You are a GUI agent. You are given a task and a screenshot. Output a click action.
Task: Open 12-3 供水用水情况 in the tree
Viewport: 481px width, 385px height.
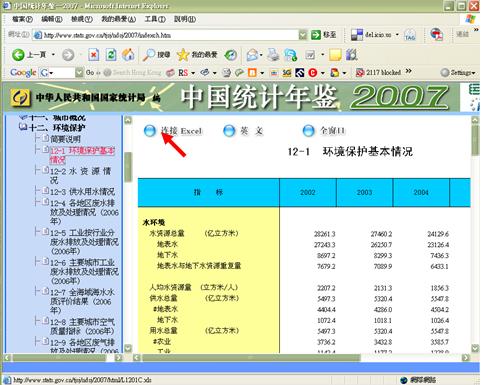pos(82,192)
